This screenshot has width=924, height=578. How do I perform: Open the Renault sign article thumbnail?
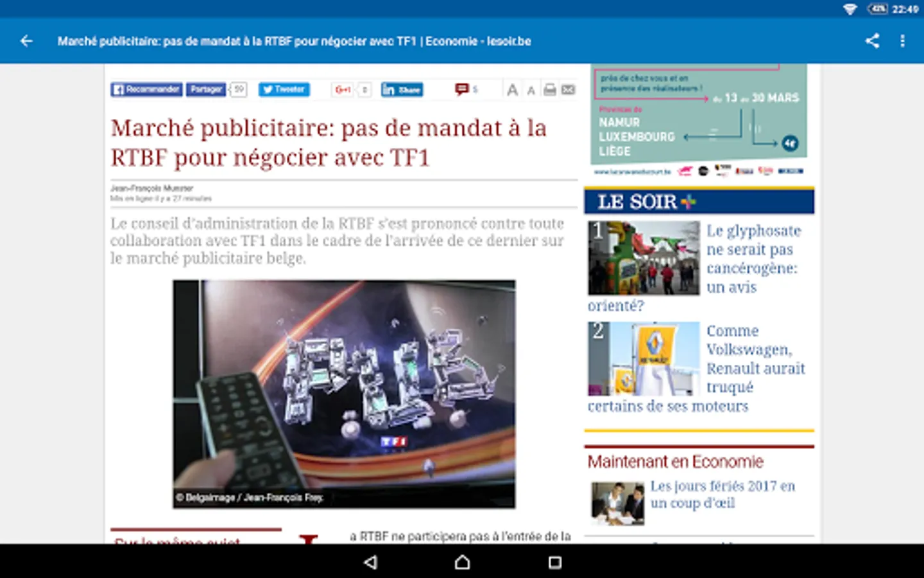coord(644,358)
